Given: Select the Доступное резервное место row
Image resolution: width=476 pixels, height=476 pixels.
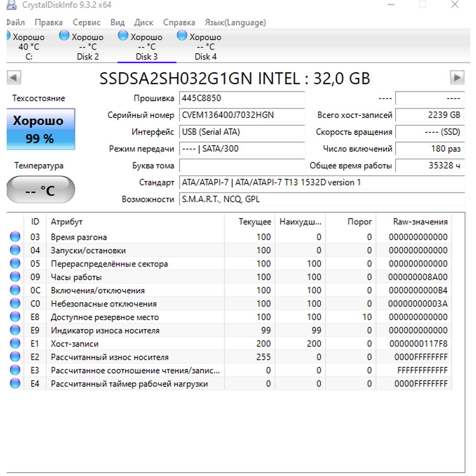Looking at the screenshot, I should coord(229,317).
